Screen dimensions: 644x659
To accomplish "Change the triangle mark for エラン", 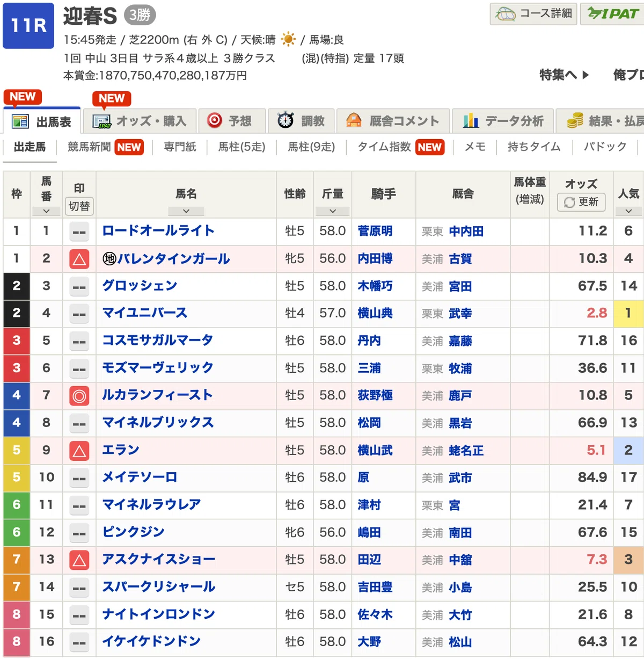I will pyautogui.click(x=79, y=451).
